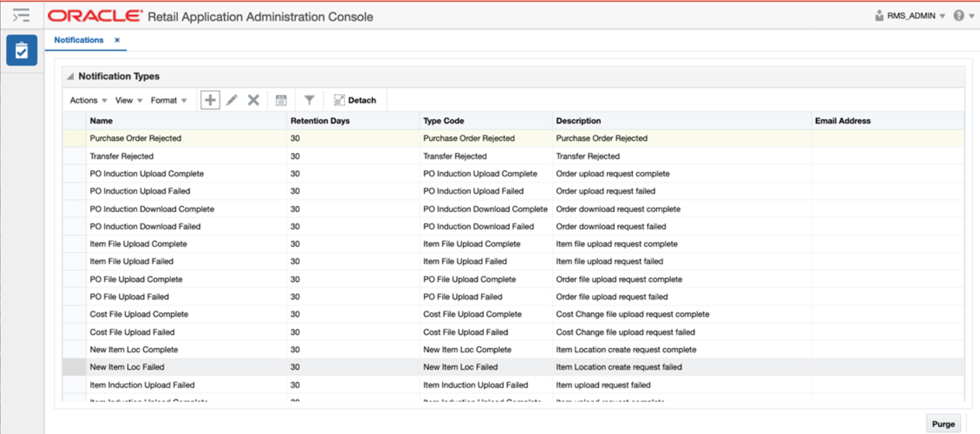Open the Tasks clipboard sidebar icon
The height and width of the screenshot is (434, 980).
tap(21, 50)
